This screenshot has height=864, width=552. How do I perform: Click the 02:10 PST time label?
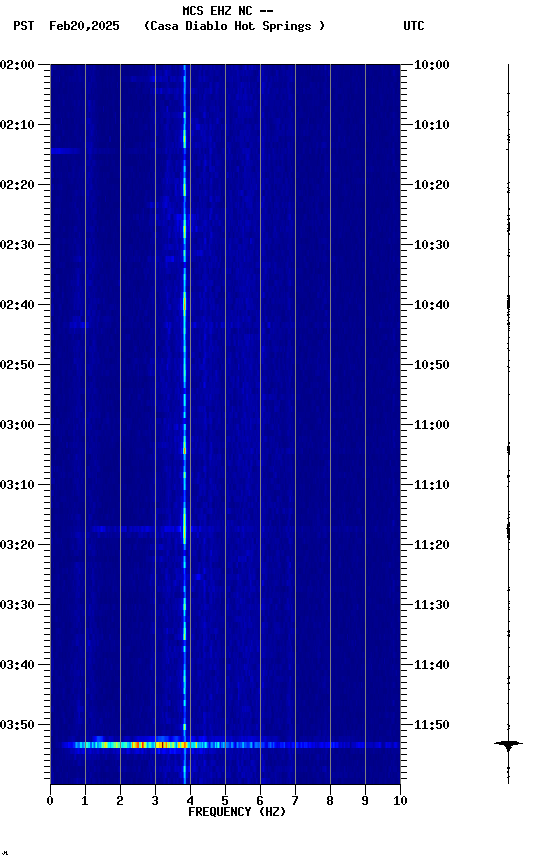click(17, 125)
